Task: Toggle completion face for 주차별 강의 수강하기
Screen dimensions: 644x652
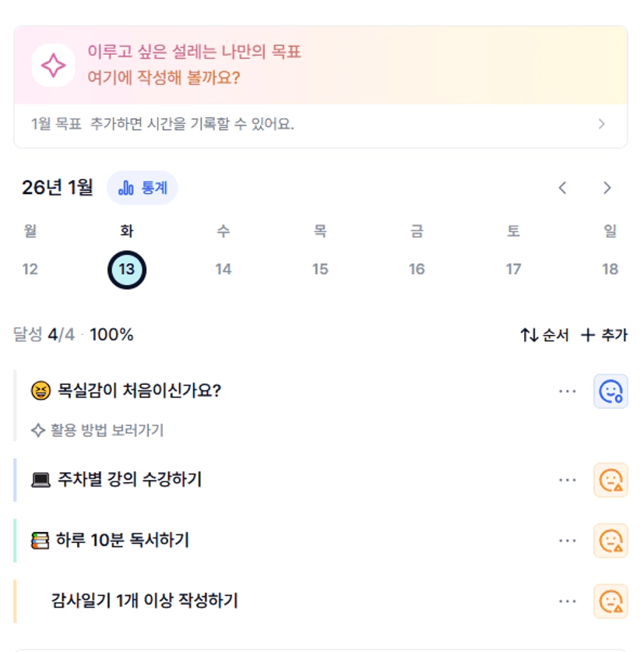Action: click(x=611, y=480)
